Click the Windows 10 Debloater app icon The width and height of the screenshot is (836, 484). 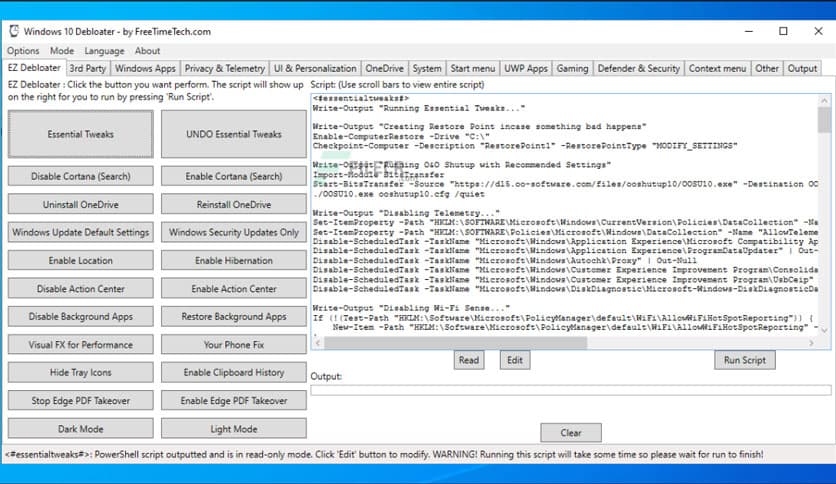pos(14,31)
